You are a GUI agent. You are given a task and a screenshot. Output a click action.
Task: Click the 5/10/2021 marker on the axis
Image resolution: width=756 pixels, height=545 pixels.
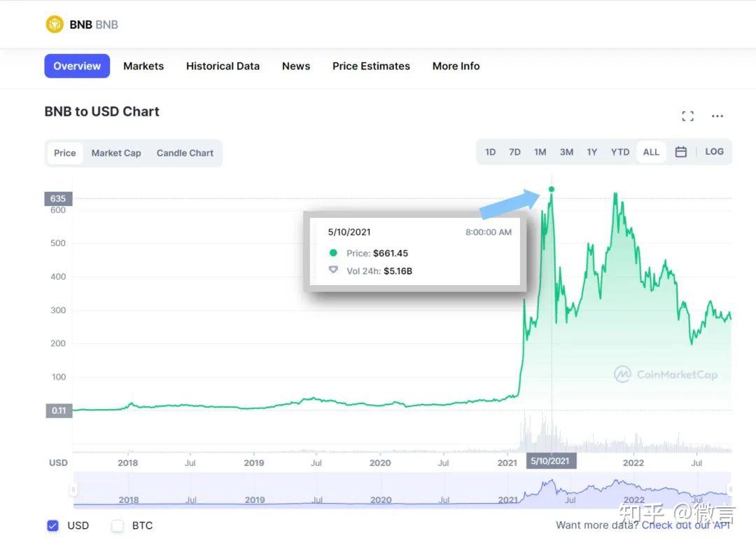pyautogui.click(x=551, y=461)
